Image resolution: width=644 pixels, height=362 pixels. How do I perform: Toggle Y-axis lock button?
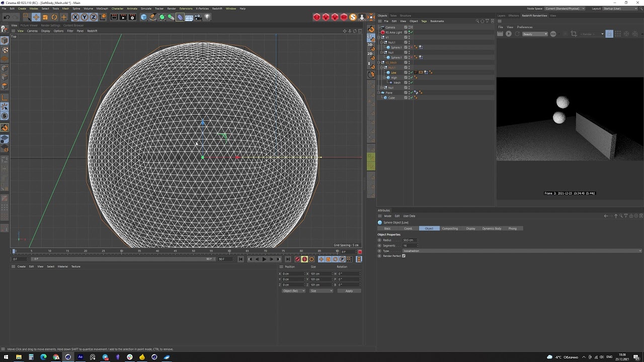pyautogui.click(x=85, y=17)
